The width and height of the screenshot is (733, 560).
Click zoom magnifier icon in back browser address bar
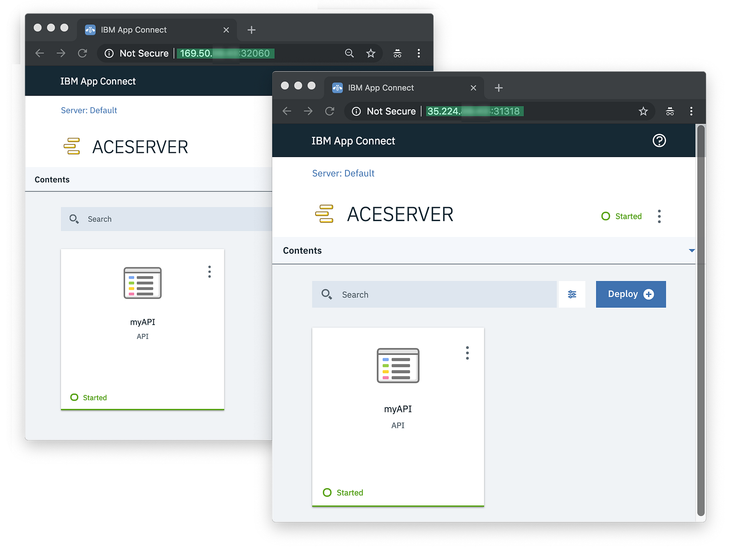coord(350,54)
